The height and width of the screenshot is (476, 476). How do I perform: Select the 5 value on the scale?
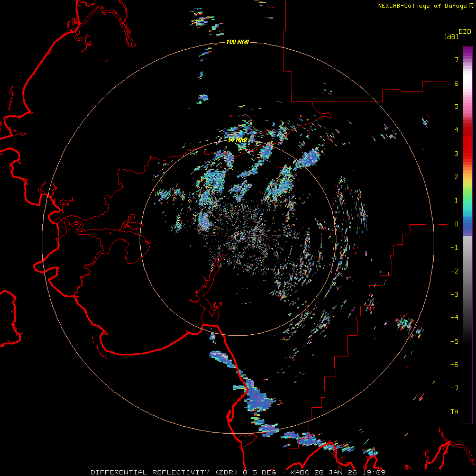(x=456, y=106)
